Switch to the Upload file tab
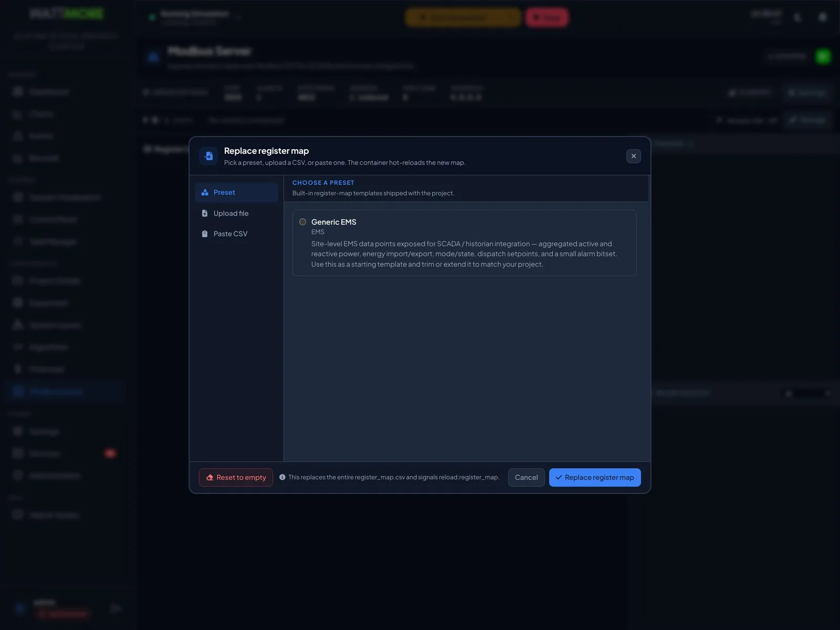The image size is (840, 630). point(236,213)
